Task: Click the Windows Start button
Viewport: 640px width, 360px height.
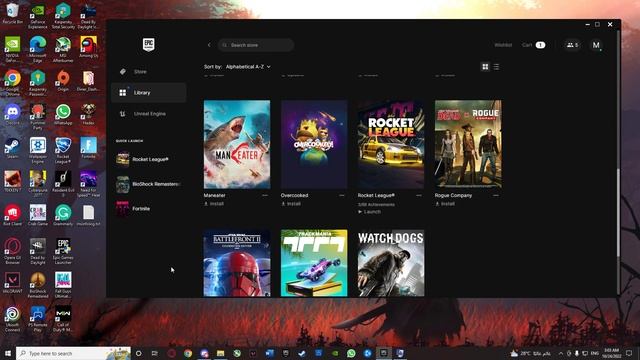Action: click(x=8, y=353)
